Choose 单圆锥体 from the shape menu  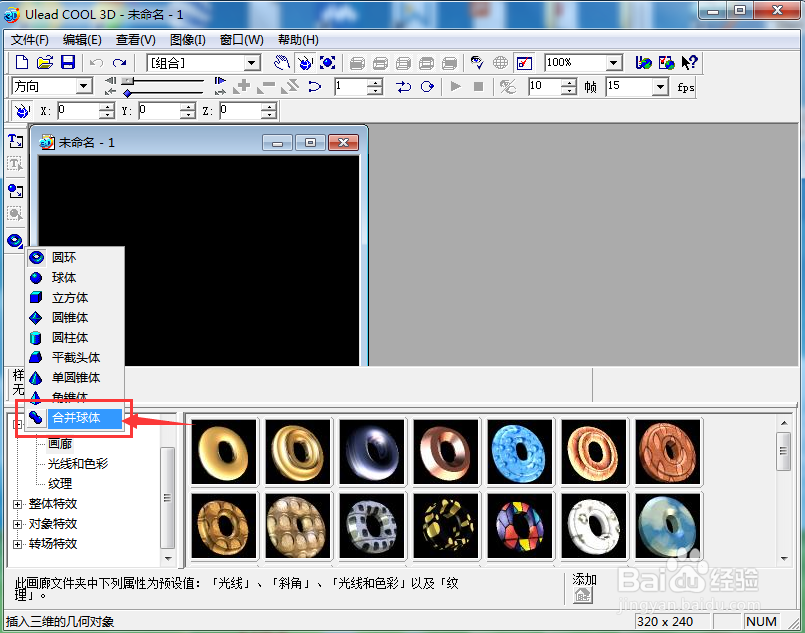75,377
